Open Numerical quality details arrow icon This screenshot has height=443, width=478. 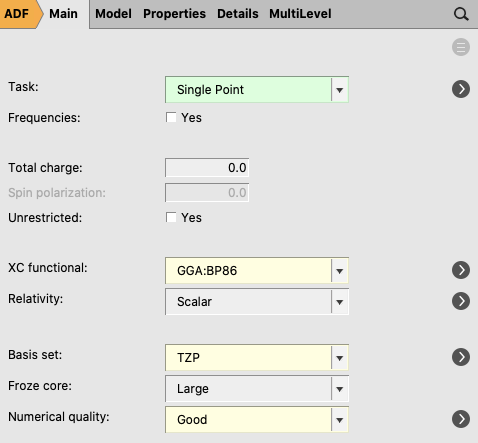click(x=461, y=419)
